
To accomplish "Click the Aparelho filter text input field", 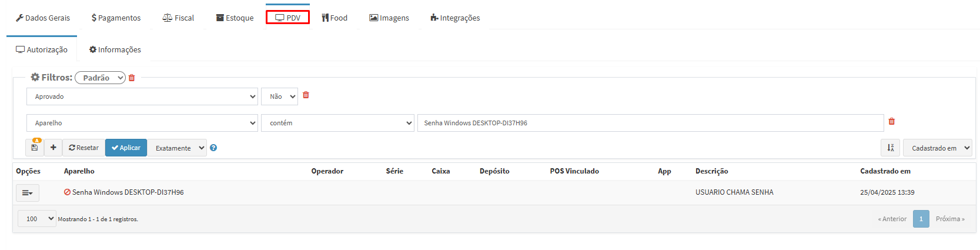I will 650,123.
